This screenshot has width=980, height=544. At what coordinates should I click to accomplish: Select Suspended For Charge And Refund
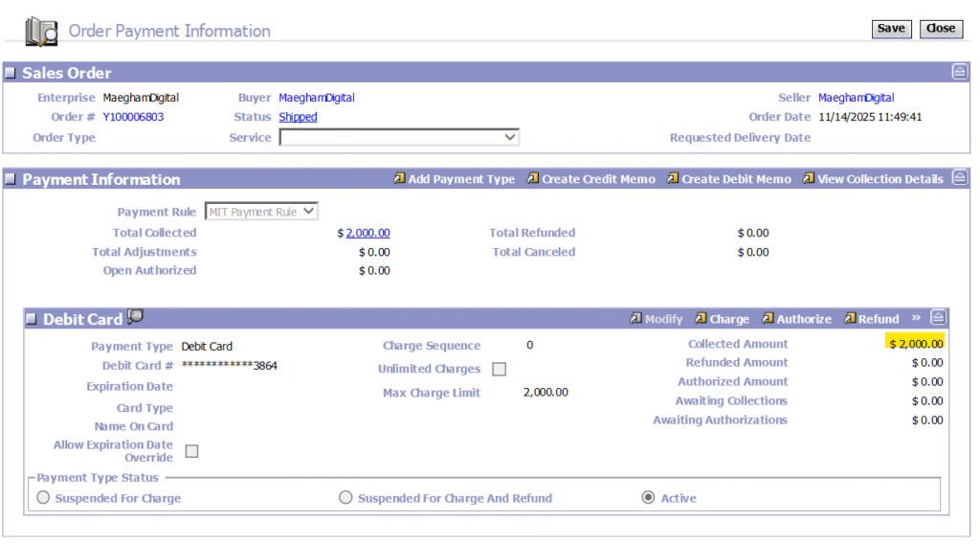click(346, 498)
